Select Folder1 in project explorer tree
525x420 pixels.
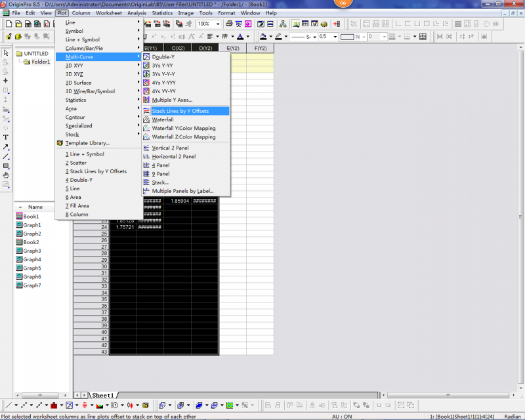click(x=40, y=62)
